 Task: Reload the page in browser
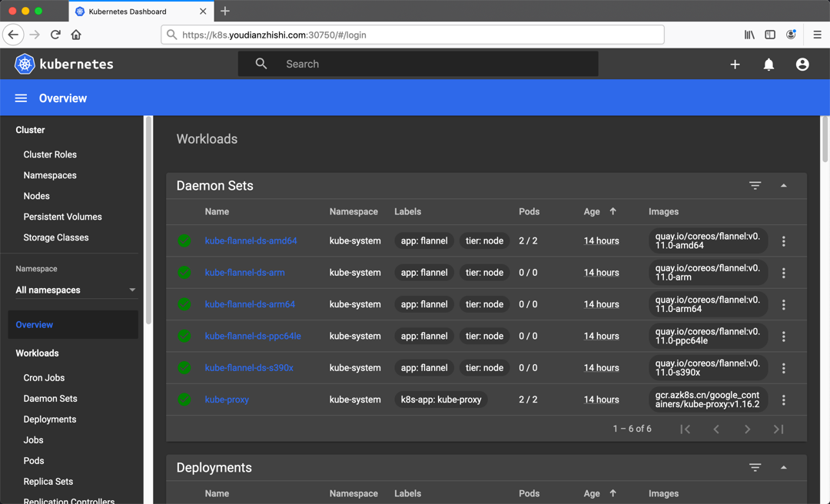55,35
